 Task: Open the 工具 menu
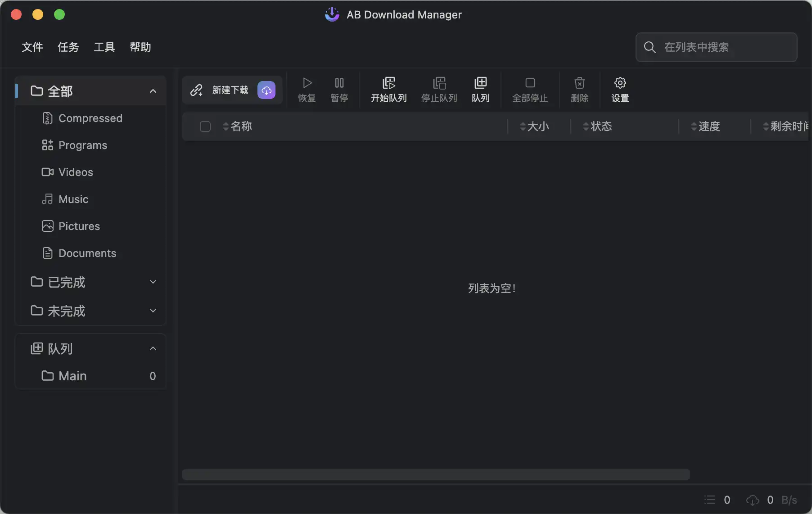[x=104, y=47]
